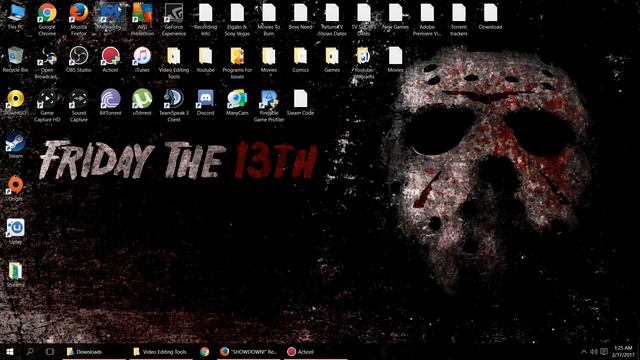The width and height of the screenshot is (640, 360).
Task: Open Action Center notifications icon
Action: [x=604, y=351]
